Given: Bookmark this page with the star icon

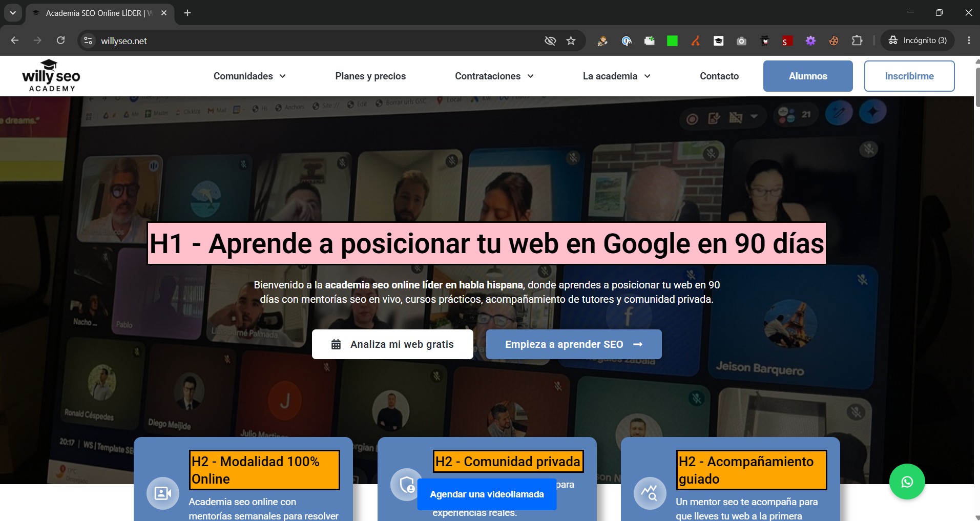Looking at the screenshot, I should [571, 40].
